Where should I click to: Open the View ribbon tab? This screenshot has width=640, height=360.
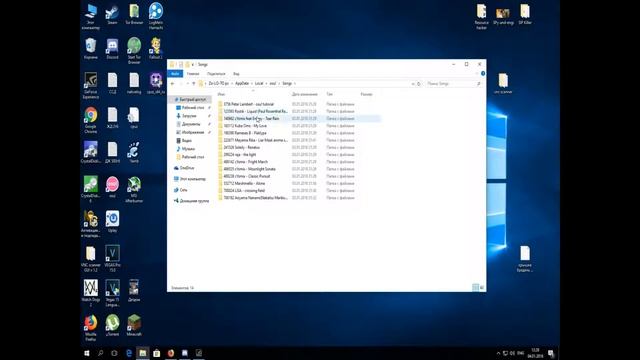point(236,74)
